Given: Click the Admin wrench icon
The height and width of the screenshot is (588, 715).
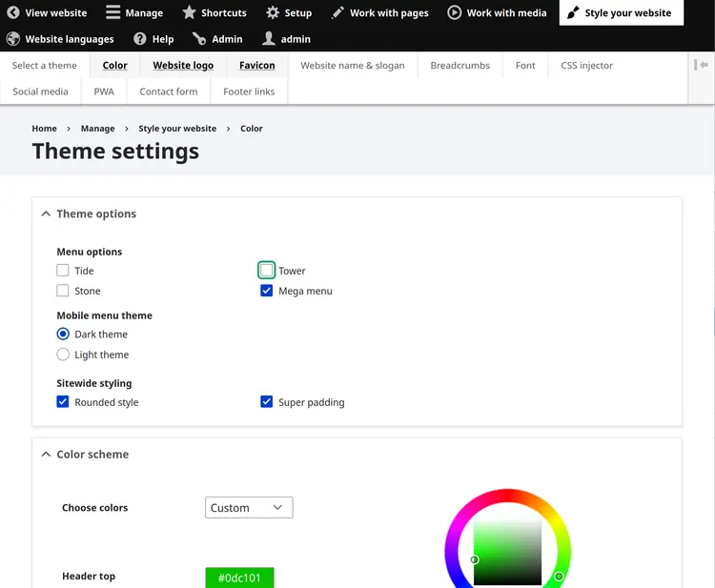Looking at the screenshot, I should [x=199, y=39].
